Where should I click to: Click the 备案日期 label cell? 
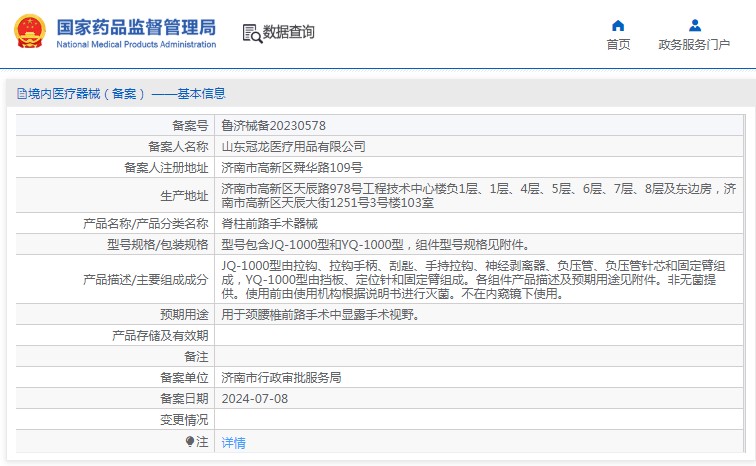tap(116, 399)
